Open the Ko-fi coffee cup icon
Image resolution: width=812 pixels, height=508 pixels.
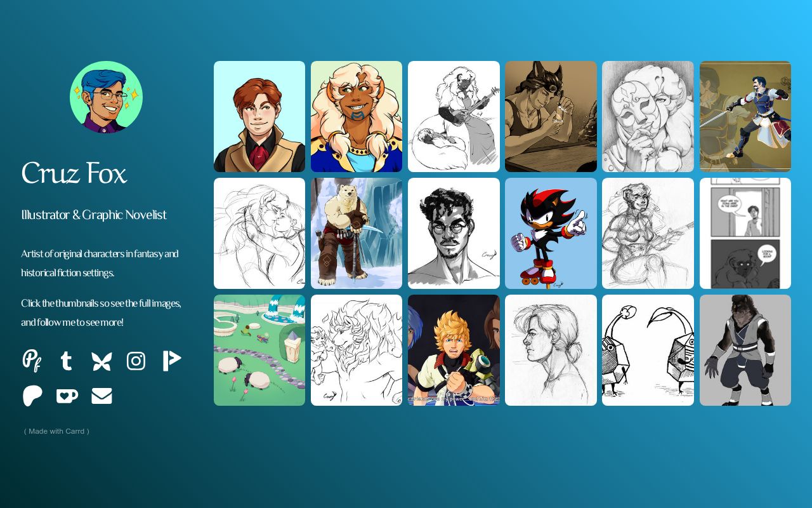pos(67,396)
